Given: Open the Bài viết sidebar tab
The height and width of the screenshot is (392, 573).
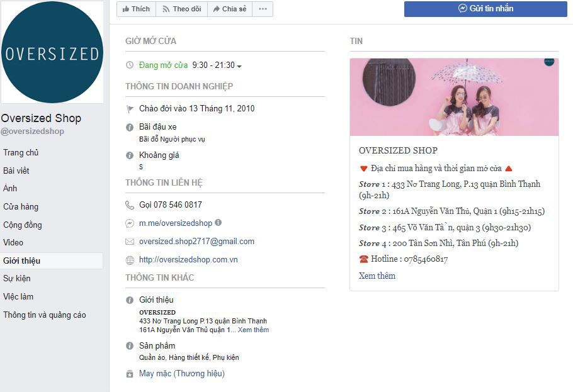Looking at the screenshot, I should click(x=16, y=171).
